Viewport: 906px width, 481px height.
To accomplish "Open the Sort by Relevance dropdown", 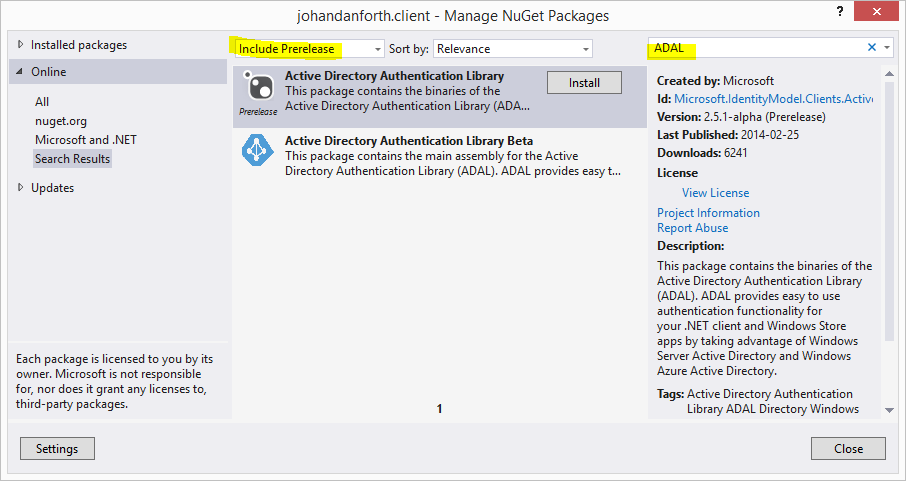I will pos(513,49).
